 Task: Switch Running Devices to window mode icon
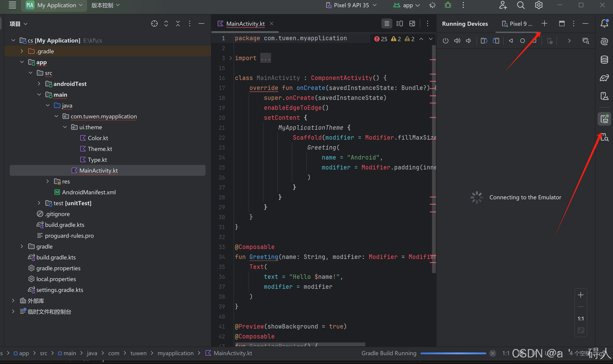(562, 23)
